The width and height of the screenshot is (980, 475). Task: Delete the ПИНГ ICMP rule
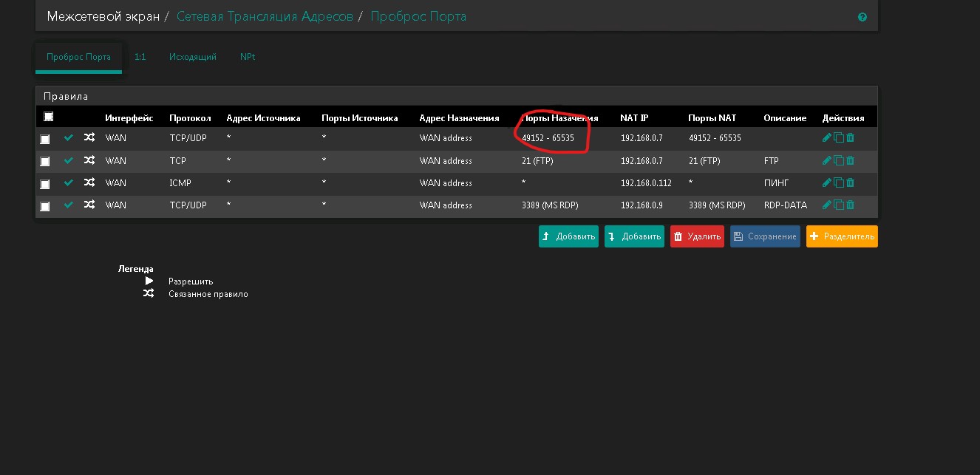(850, 182)
